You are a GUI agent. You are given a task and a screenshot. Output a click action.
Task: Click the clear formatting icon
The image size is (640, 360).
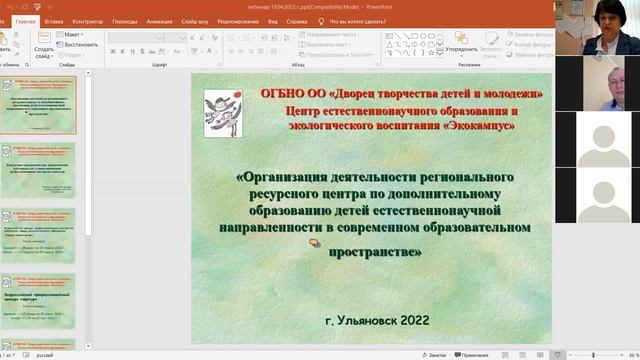tap(214, 38)
